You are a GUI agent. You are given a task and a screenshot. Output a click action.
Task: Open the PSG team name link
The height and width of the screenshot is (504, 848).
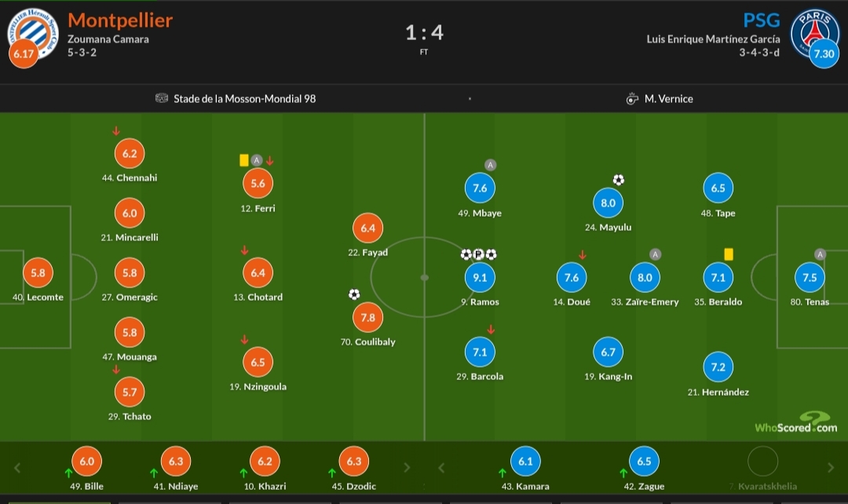762,20
